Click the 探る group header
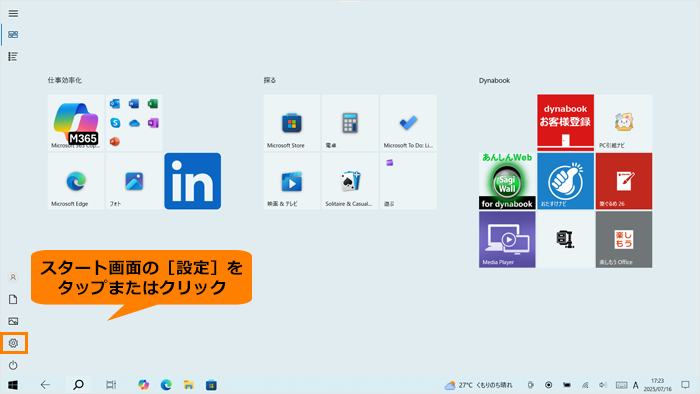700x394 pixels. [270, 80]
